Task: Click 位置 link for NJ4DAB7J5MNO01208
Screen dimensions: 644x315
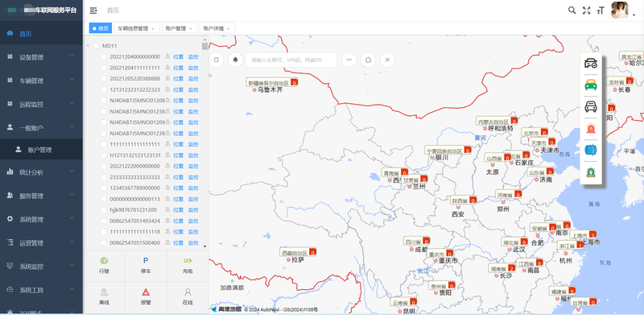Action: click(x=178, y=101)
